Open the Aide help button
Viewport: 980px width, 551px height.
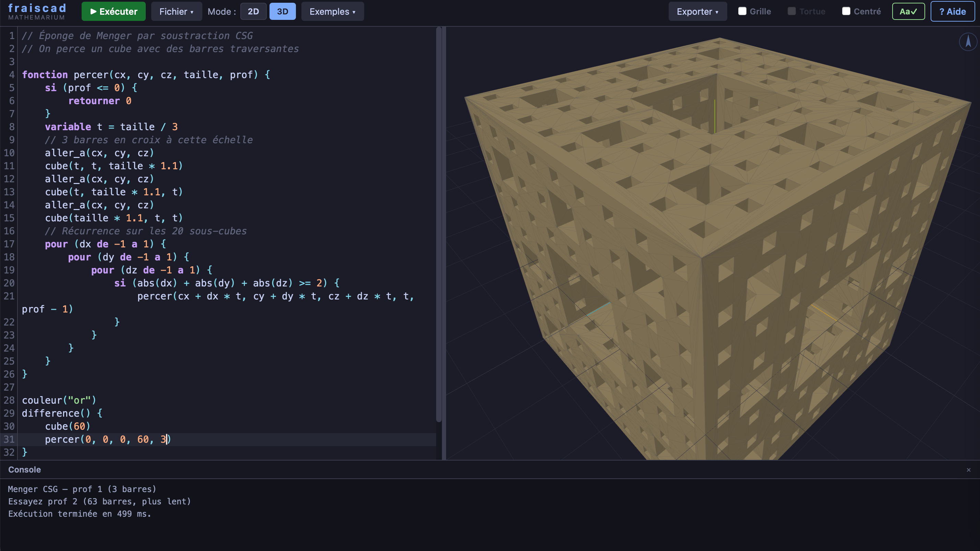coord(952,11)
